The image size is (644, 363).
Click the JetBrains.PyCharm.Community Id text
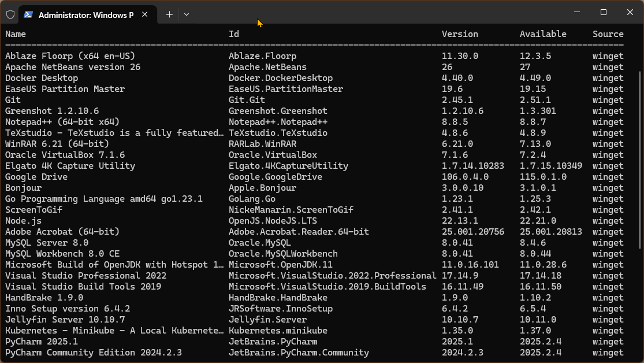pos(299,353)
